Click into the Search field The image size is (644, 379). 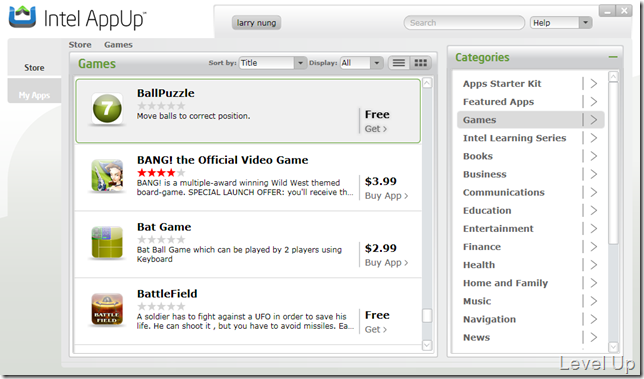coord(464,23)
